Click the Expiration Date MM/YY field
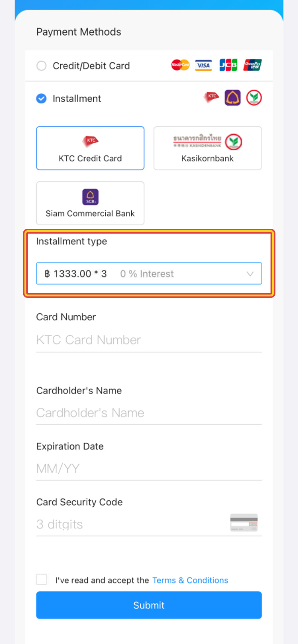Screen dimensions: 298x644 149,469
